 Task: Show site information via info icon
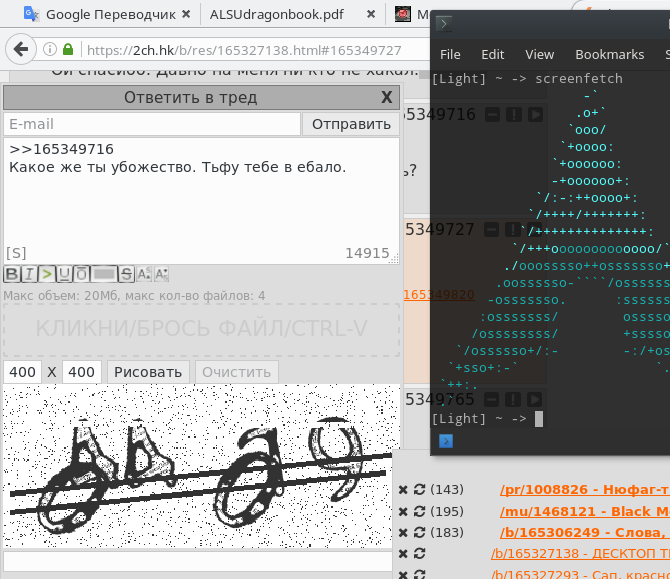50,50
